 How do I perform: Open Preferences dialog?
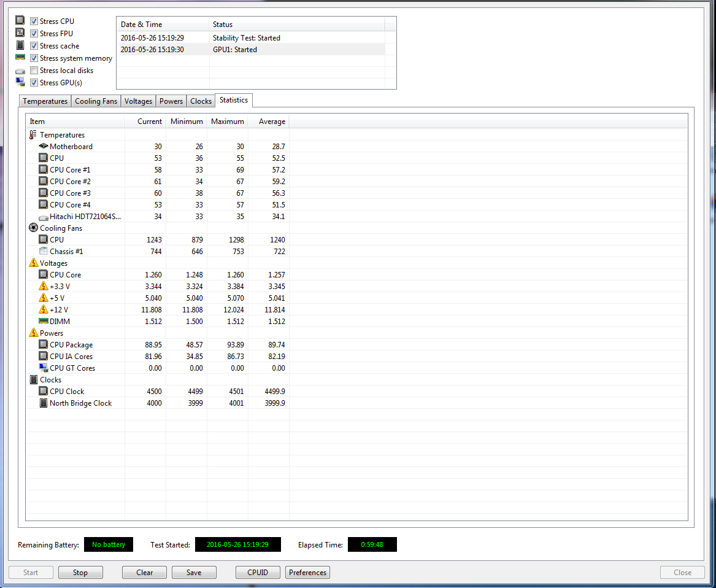coord(308,573)
